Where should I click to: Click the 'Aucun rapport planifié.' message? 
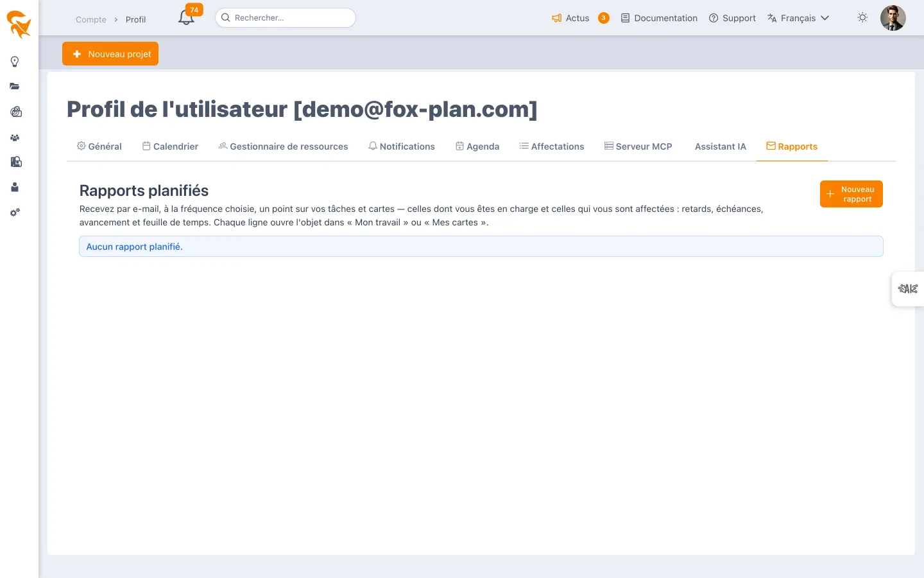coord(481,247)
